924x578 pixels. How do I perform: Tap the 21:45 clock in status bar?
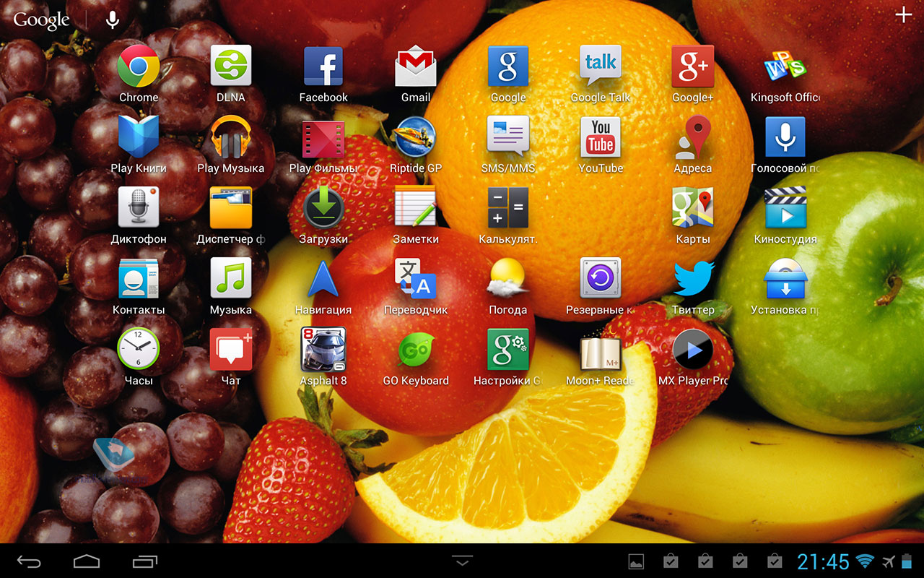coord(823,561)
